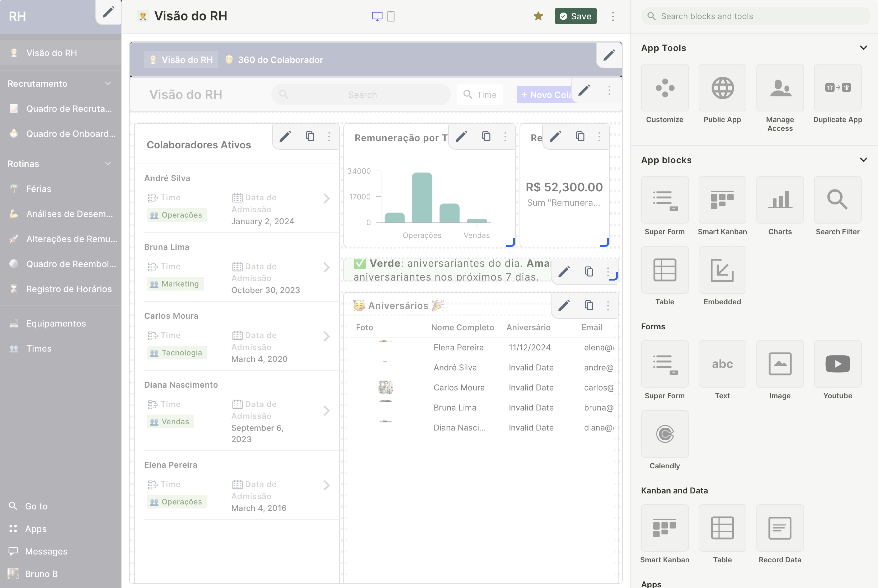The image size is (878, 588).
Task: Click the Time filter field
Action: [x=480, y=95]
